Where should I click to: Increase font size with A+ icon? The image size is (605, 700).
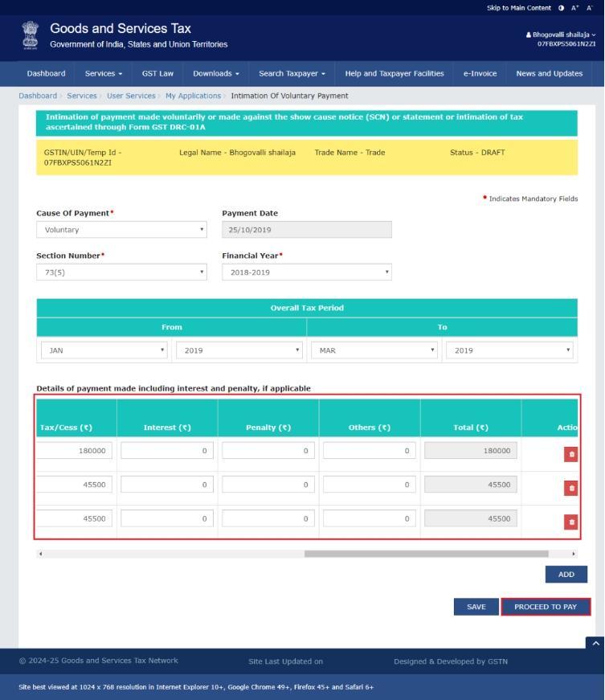click(x=575, y=8)
